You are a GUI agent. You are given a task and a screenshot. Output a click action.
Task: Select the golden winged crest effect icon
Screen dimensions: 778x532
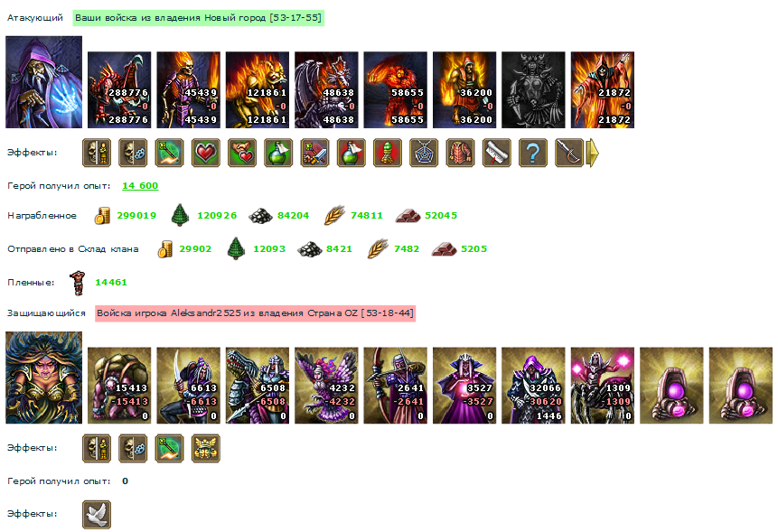click(205, 448)
